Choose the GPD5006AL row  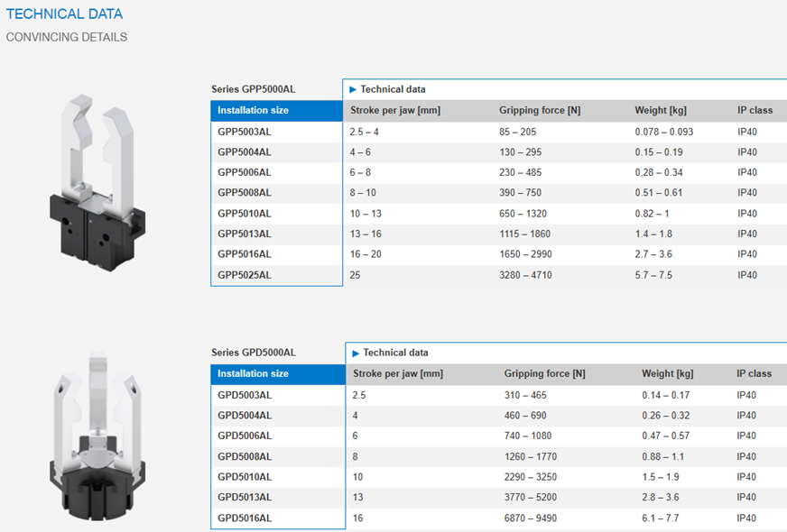pyautogui.click(x=245, y=436)
